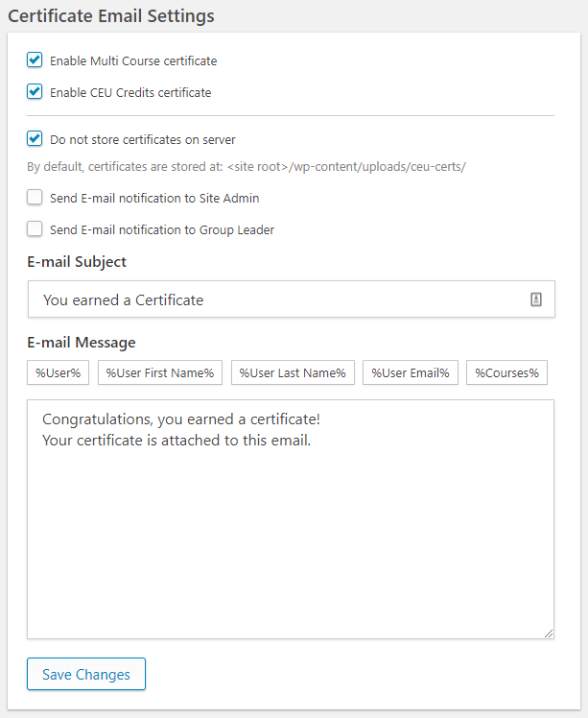
Task: Add the %Courses% placeholder to message
Action: coord(506,372)
